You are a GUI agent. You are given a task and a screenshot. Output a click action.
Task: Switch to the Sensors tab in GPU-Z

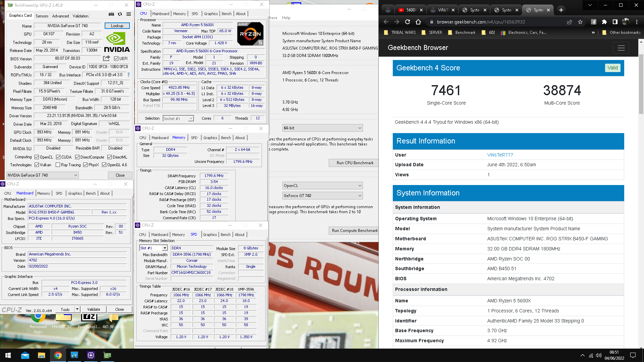click(42, 16)
